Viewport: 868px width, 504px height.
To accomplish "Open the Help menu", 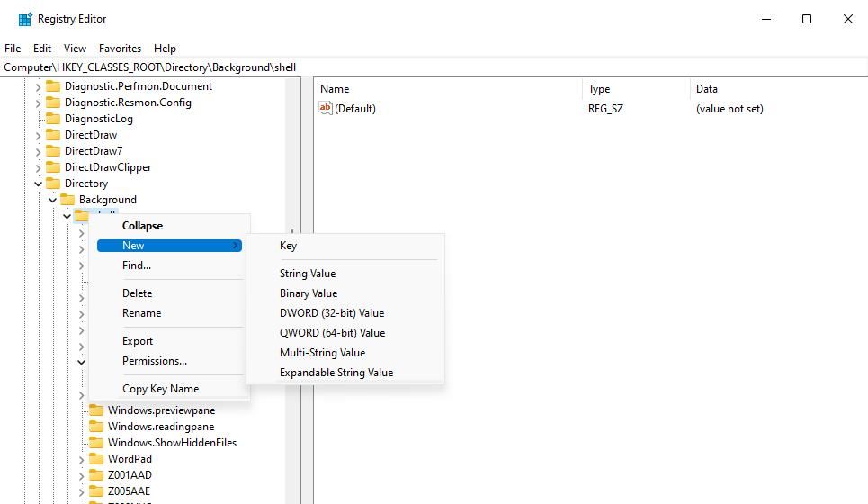I will (x=165, y=49).
